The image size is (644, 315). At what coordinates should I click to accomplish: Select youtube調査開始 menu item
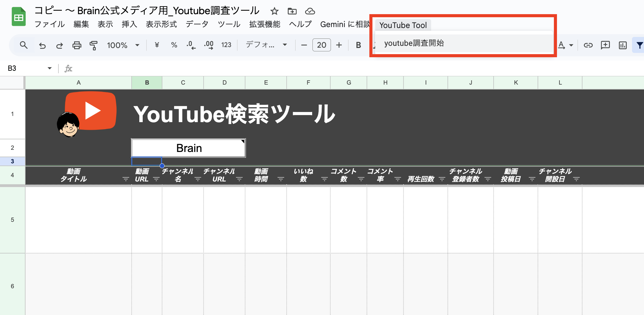[414, 43]
